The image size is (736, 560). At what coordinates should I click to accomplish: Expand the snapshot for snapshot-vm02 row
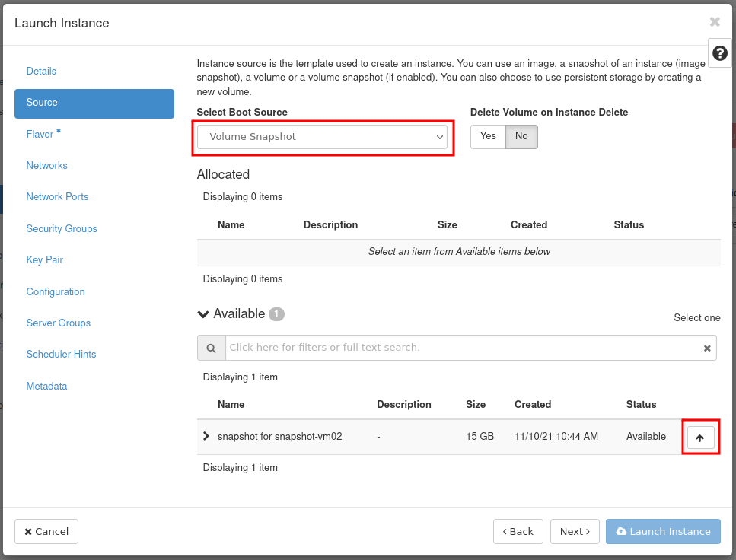point(206,437)
